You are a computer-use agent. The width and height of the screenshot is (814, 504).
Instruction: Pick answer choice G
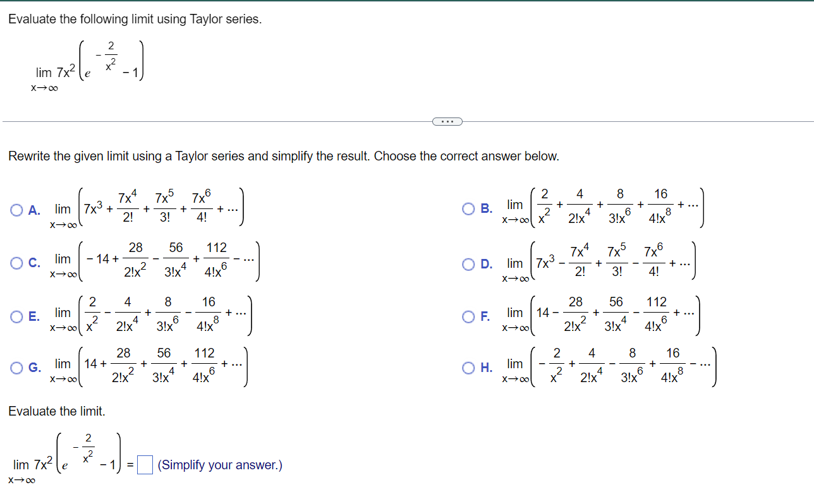pyautogui.click(x=16, y=368)
